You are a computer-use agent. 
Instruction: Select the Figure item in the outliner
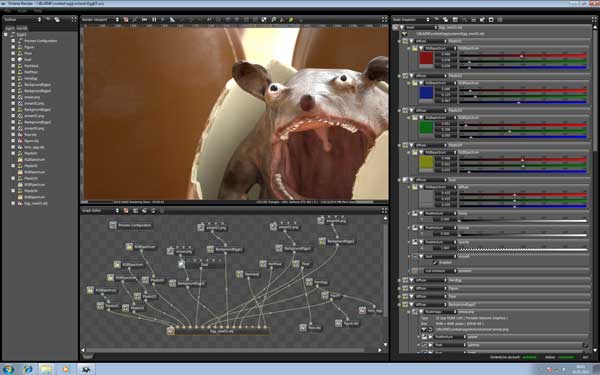pyautogui.click(x=29, y=47)
